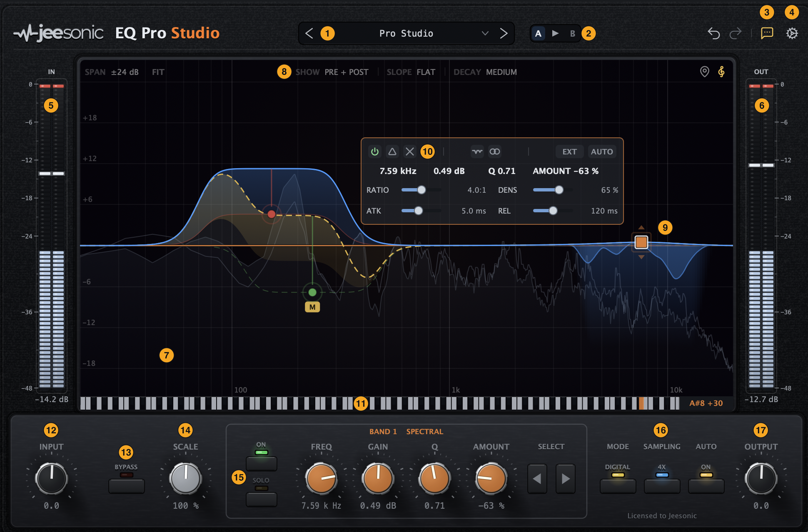Click the stereo link circles icon

(495, 152)
